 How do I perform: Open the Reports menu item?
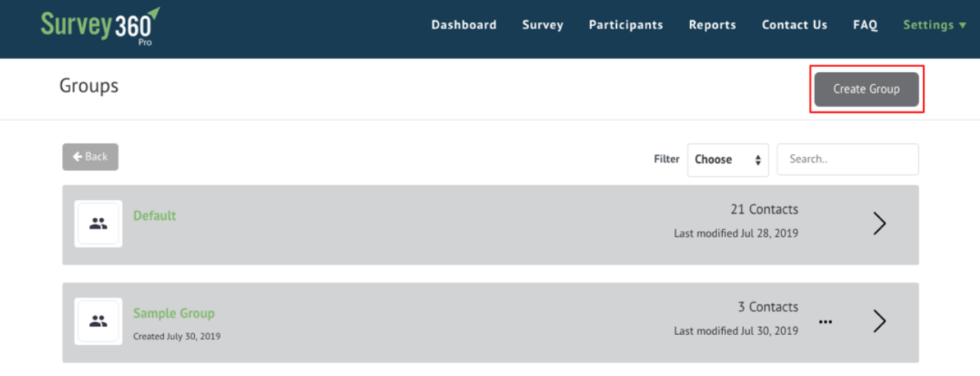point(712,25)
